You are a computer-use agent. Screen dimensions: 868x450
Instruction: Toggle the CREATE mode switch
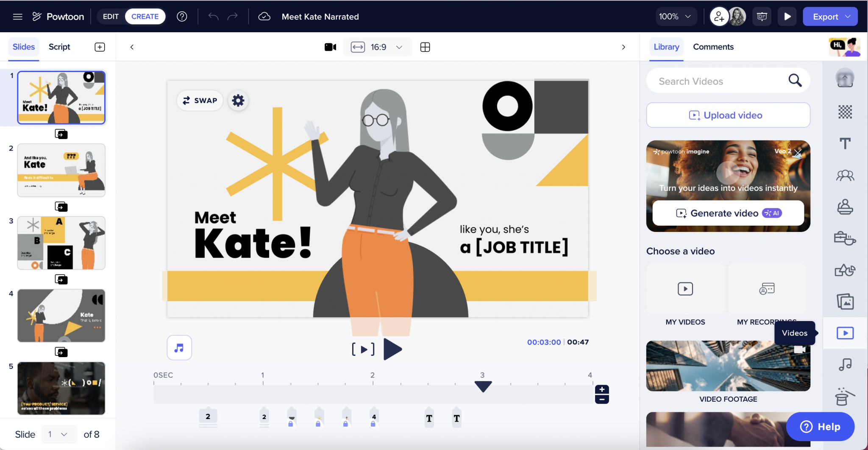coord(145,16)
